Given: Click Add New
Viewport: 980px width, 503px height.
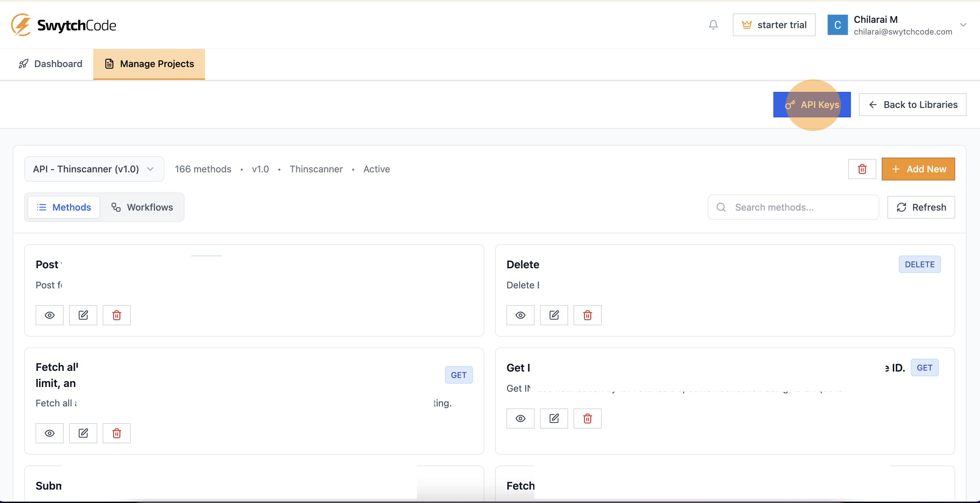Looking at the screenshot, I should pos(918,169).
